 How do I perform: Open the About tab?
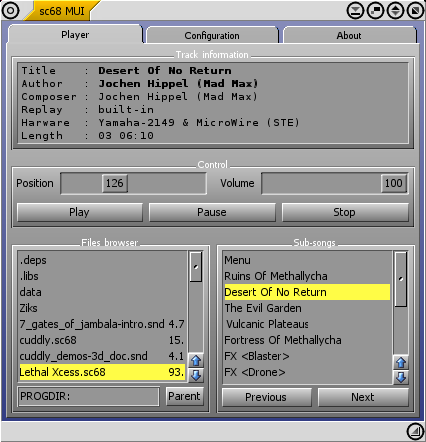point(349,36)
